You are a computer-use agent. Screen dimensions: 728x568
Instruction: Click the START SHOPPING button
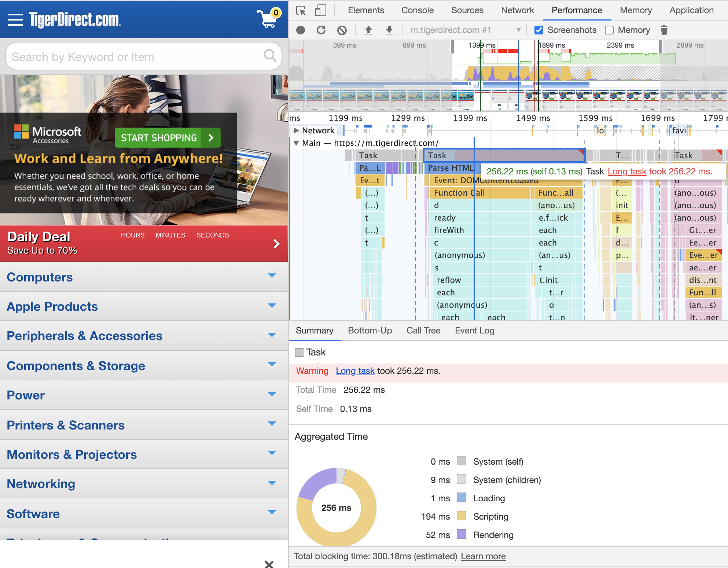click(x=168, y=138)
